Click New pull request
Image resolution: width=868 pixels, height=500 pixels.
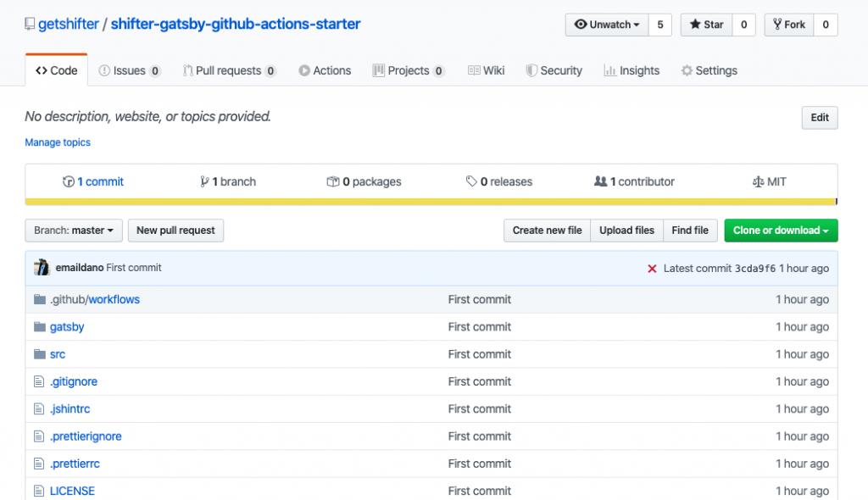click(x=175, y=231)
